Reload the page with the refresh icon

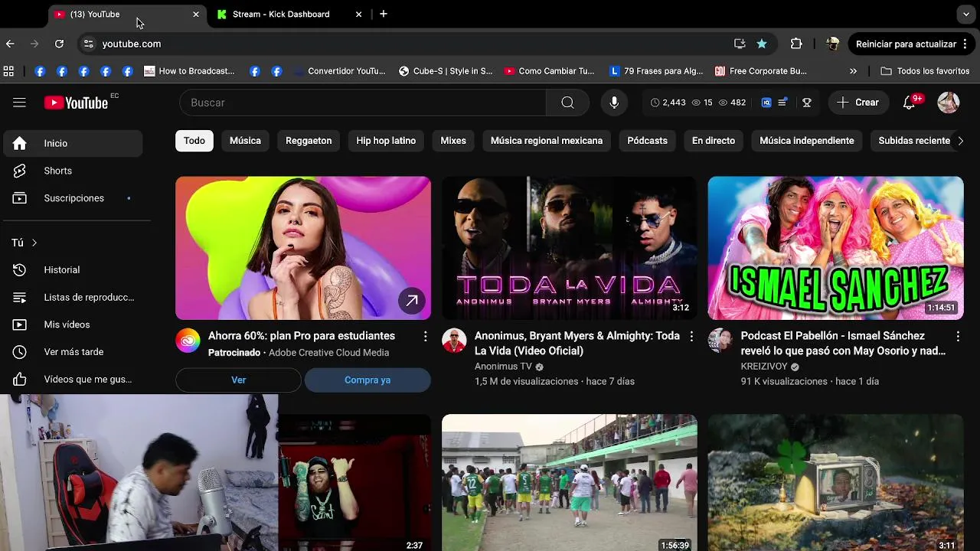pyautogui.click(x=59, y=44)
